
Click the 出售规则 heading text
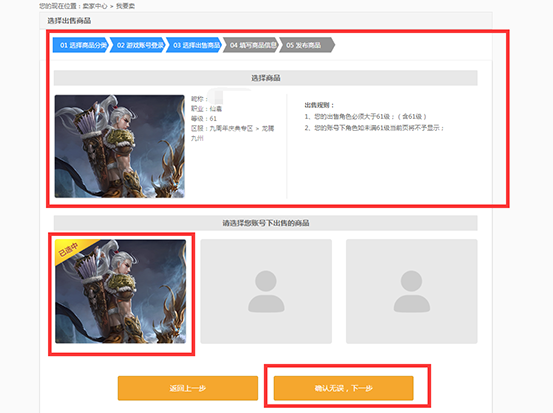click(x=319, y=105)
